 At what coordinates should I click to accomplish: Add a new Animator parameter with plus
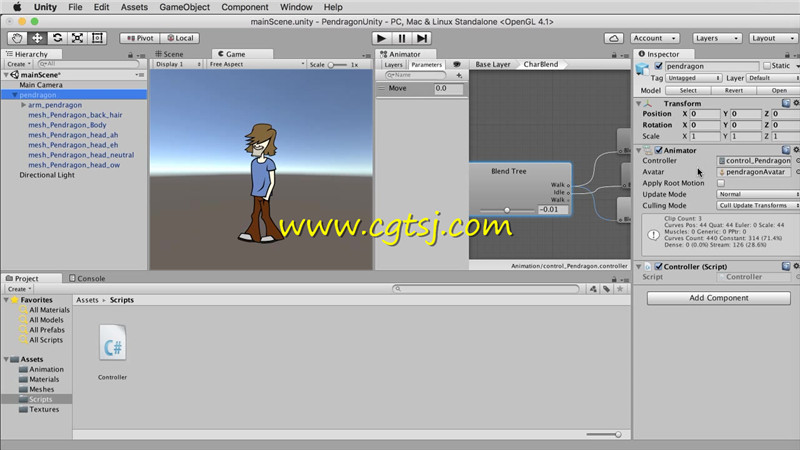[x=459, y=76]
